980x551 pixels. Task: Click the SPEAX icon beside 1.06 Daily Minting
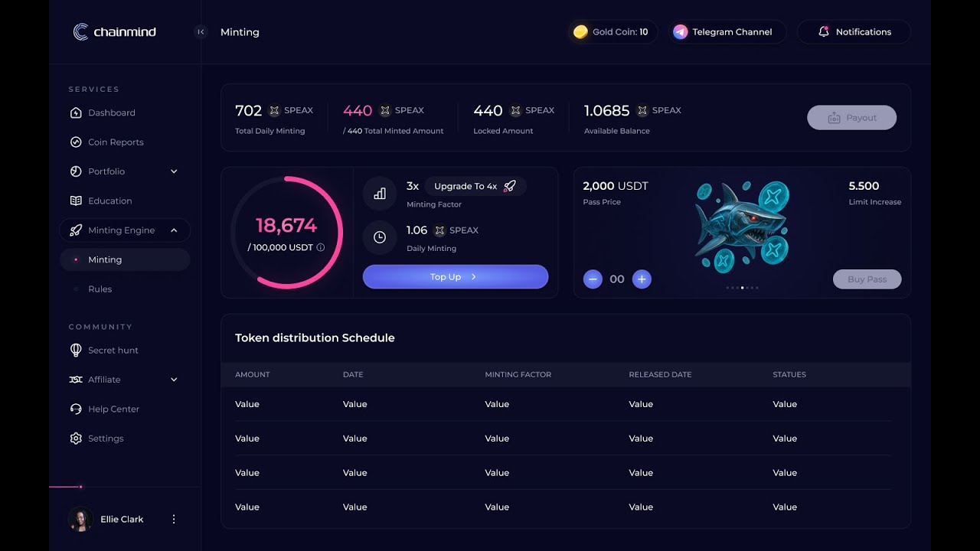coord(439,230)
